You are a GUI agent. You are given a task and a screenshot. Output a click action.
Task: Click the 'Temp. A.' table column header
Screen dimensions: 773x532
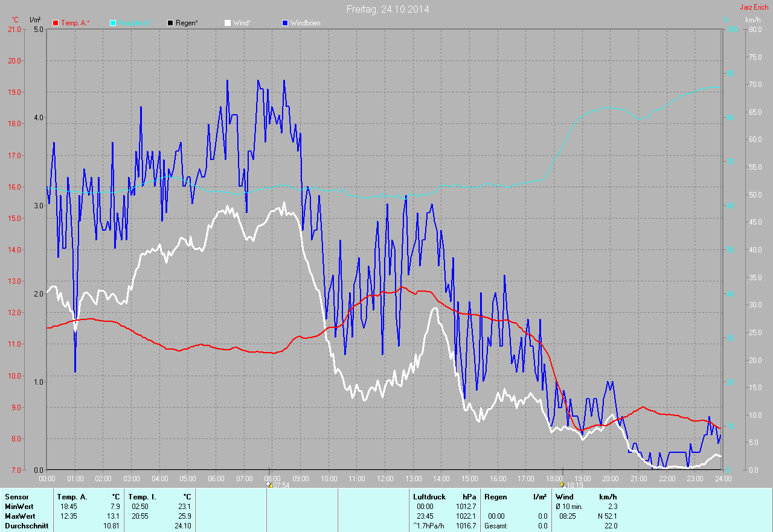(x=72, y=497)
